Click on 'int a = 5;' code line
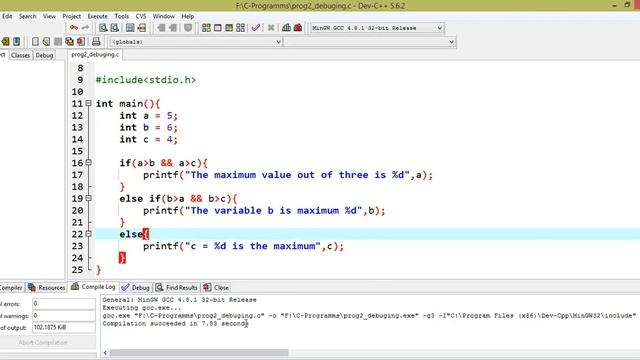Screen dimensions: 640x360 (x=149, y=116)
